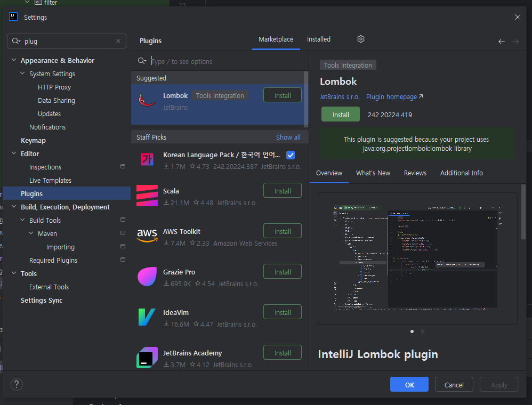Click the project-level icon beside Importing

pos(123,246)
